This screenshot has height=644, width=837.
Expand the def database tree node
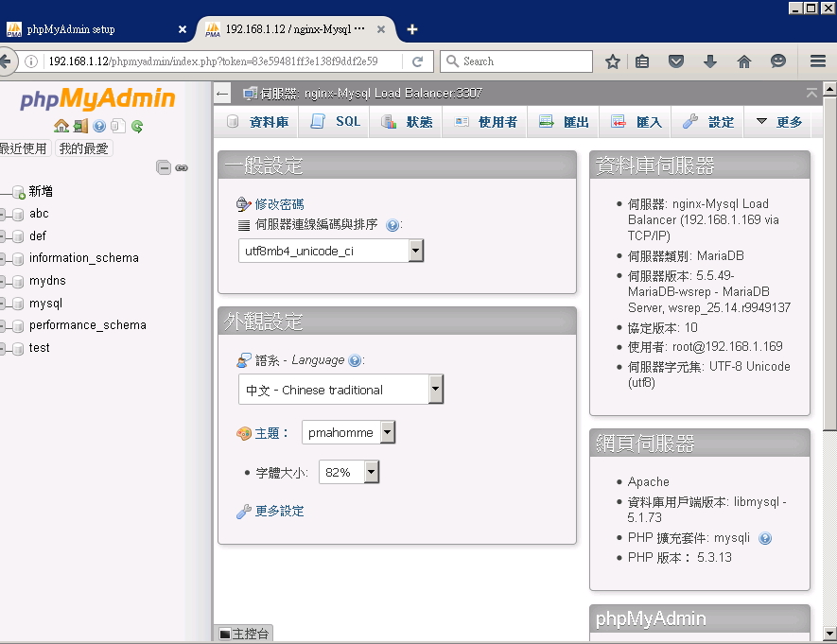(3, 236)
